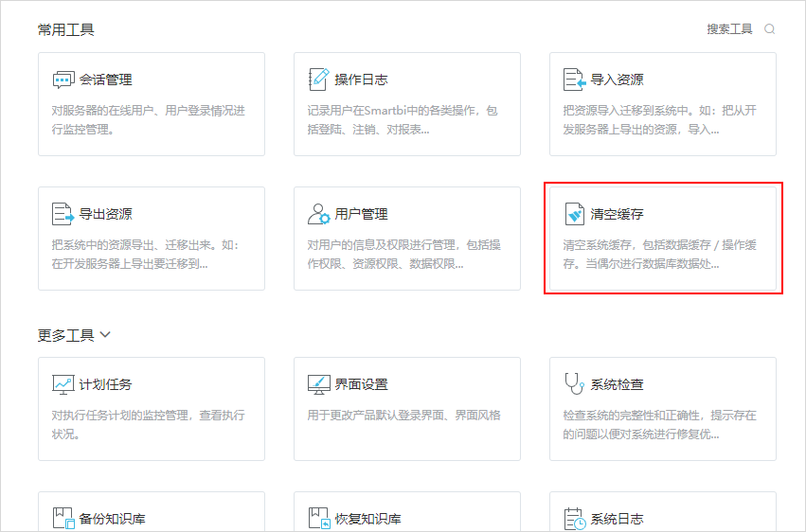
Task: Open the 清空缓存 card title
Action: pos(617,214)
